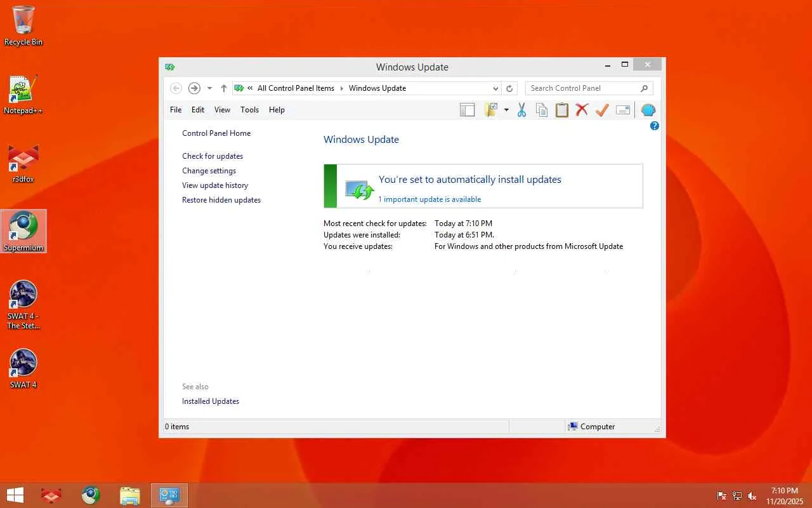
Task: Click the All Control Panel Items breadcrumb
Action: (x=296, y=88)
